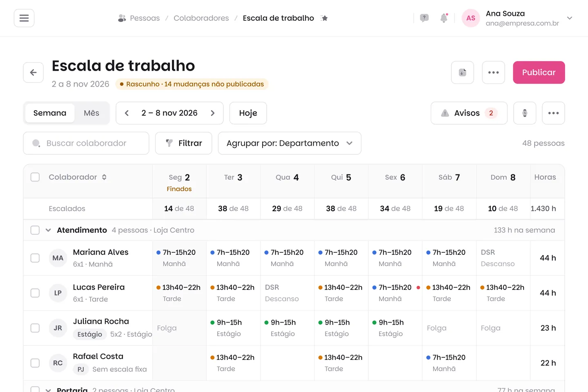The height and width of the screenshot is (392, 588).
Task: View notifications via the bell icon
Action: pyautogui.click(x=444, y=18)
